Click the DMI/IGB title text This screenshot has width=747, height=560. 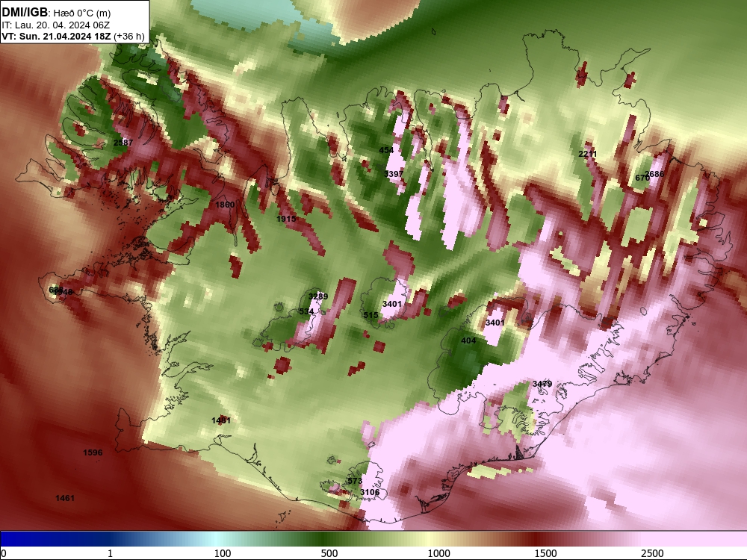(25, 13)
